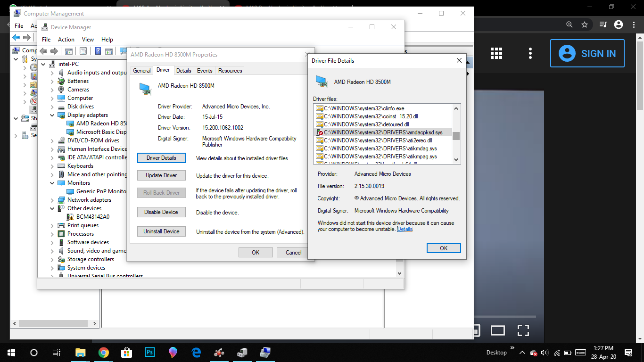Click the volume speaker tray icon
The image size is (644, 362).
tap(545, 353)
